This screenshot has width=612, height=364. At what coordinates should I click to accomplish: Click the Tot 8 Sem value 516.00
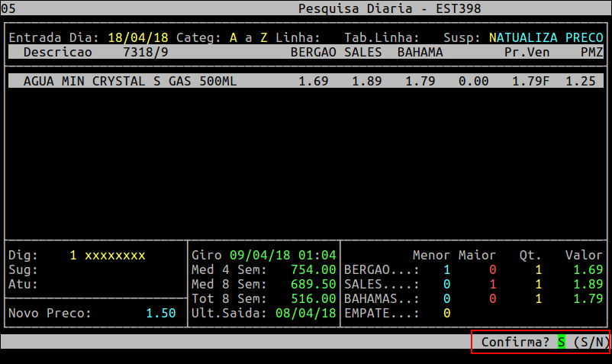pyautogui.click(x=313, y=298)
